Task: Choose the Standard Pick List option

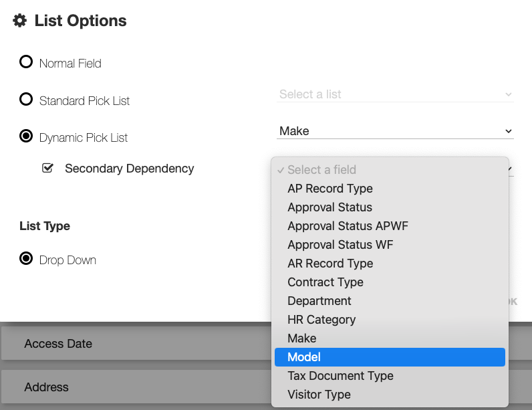Action: [26, 100]
